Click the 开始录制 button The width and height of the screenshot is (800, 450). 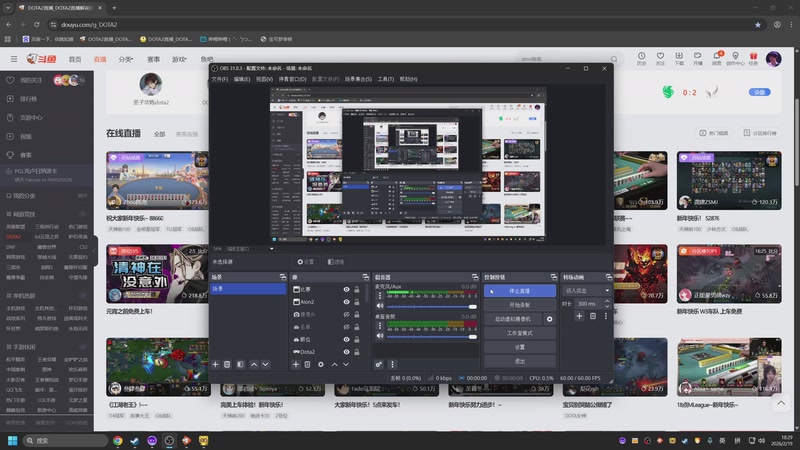tap(519, 305)
